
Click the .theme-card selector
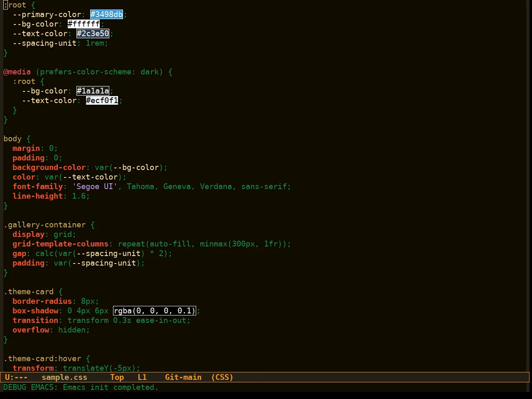tap(29, 292)
